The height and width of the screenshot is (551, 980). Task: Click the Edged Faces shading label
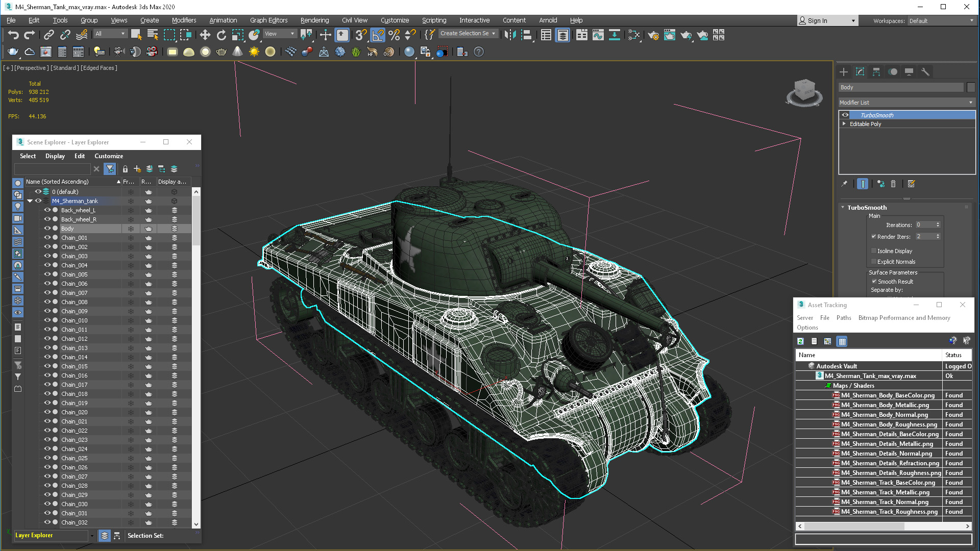[x=99, y=68]
